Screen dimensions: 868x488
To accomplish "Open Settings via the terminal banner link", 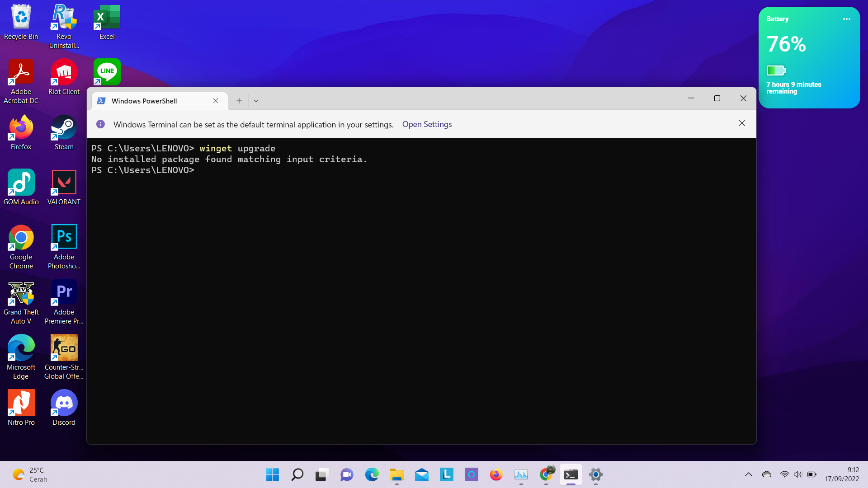I will (427, 124).
